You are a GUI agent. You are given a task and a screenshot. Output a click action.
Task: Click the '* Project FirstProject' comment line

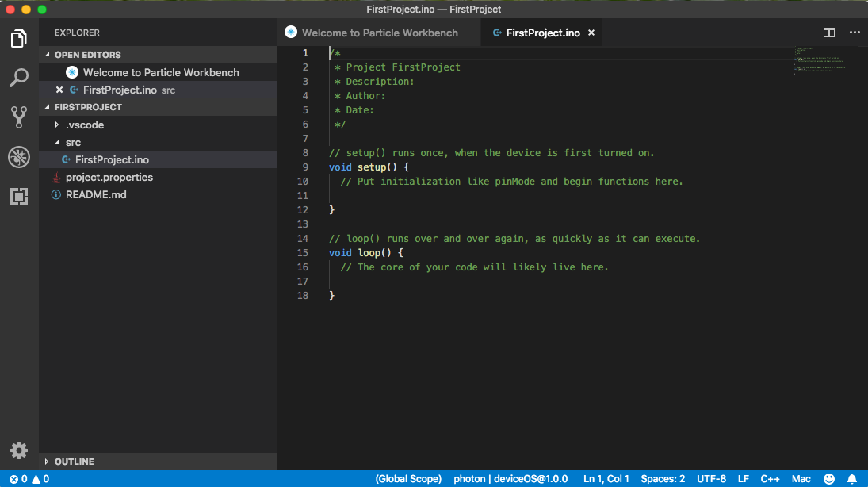(x=397, y=67)
